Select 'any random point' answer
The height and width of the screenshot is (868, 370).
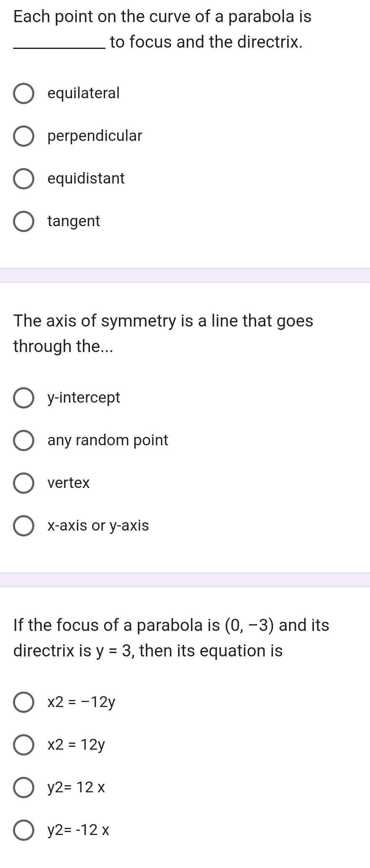(x=23, y=440)
